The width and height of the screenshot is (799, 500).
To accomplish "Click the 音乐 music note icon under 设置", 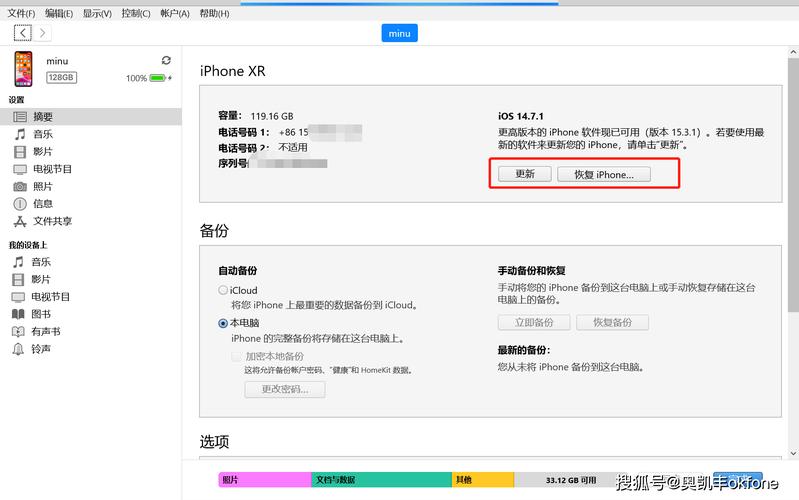I will tap(20, 134).
